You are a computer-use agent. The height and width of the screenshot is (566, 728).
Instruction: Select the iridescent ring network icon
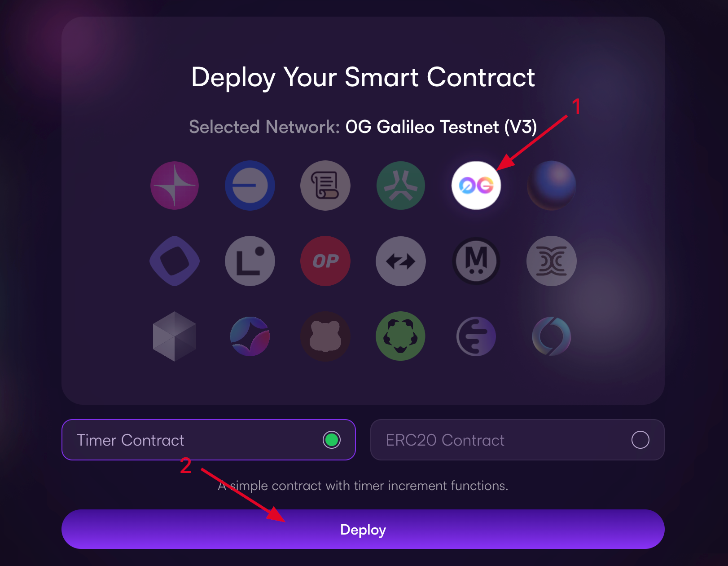[x=552, y=336]
